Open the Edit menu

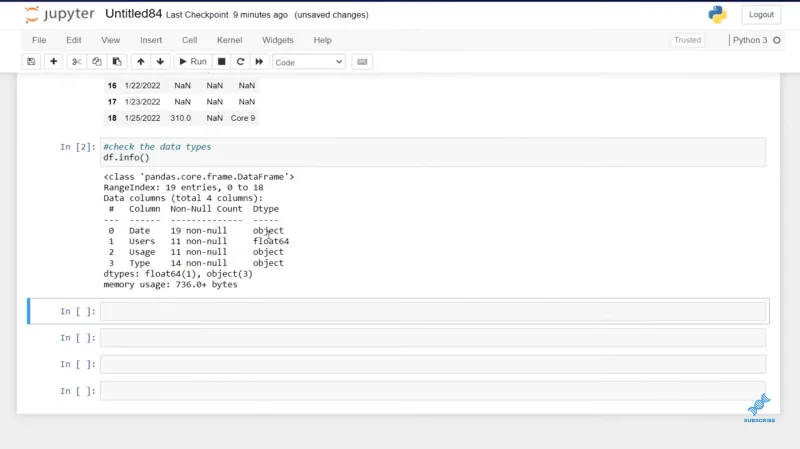tap(73, 40)
